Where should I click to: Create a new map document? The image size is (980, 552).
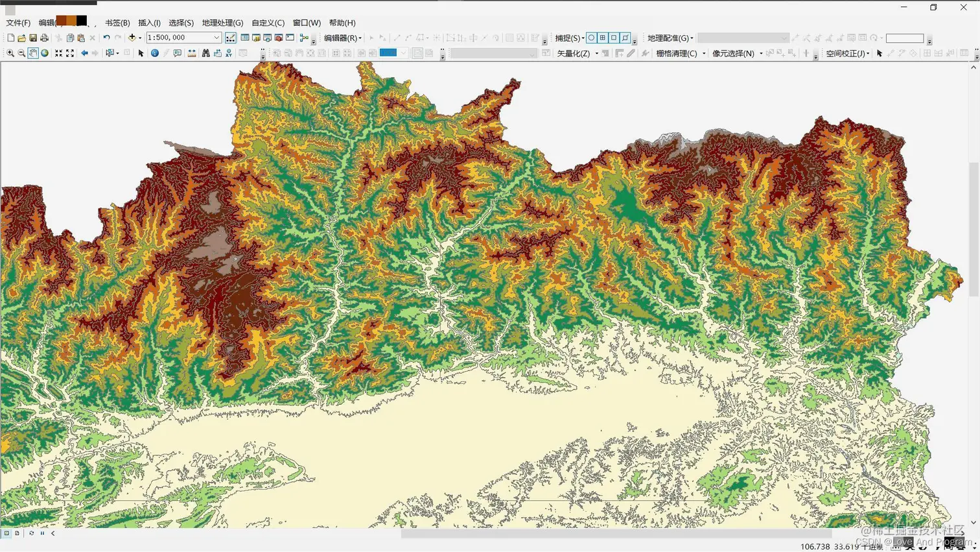pos(10,38)
